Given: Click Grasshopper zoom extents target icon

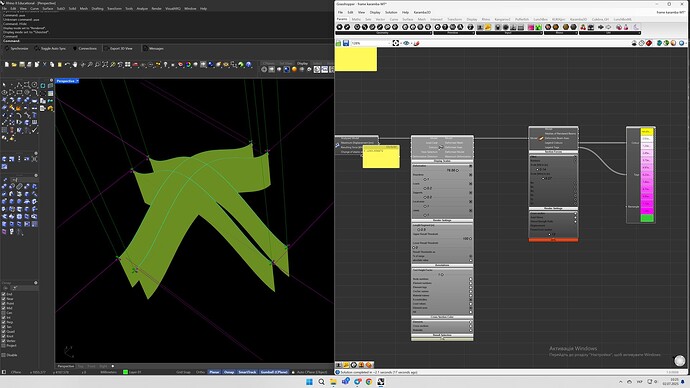Looking at the screenshot, I should click(x=396, y=43).
